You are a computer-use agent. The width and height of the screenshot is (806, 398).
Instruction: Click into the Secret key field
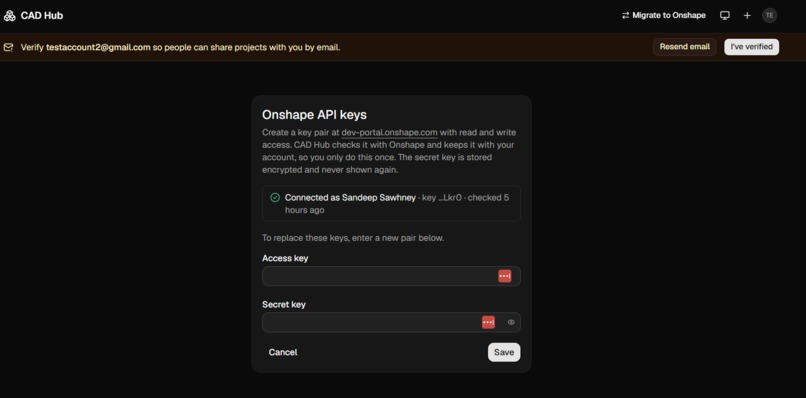(391, 322)
